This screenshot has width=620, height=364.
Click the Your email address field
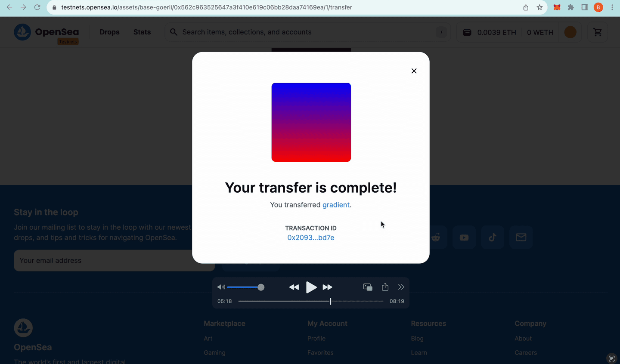[114, 260]
